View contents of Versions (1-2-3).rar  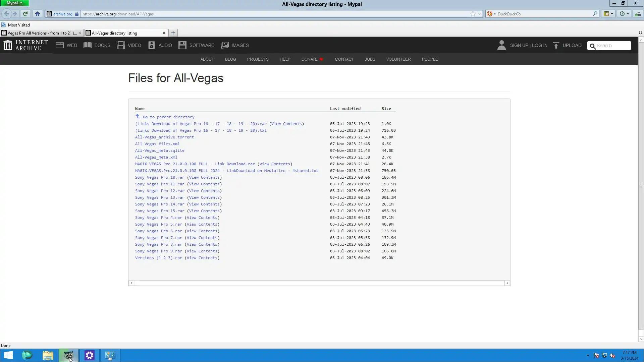pos(202,258)
